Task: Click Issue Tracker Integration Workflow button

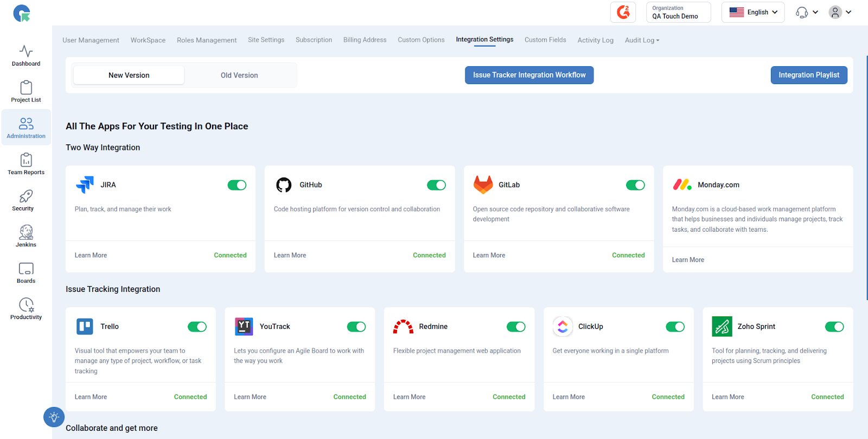Action: click(x=529, y=75)
